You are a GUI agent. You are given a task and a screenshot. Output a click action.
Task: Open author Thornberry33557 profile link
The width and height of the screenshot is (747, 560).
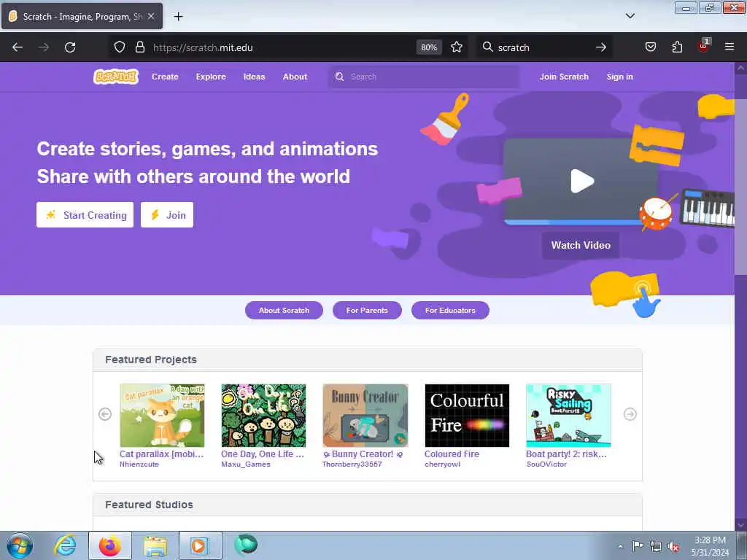(x=352, y=464)
